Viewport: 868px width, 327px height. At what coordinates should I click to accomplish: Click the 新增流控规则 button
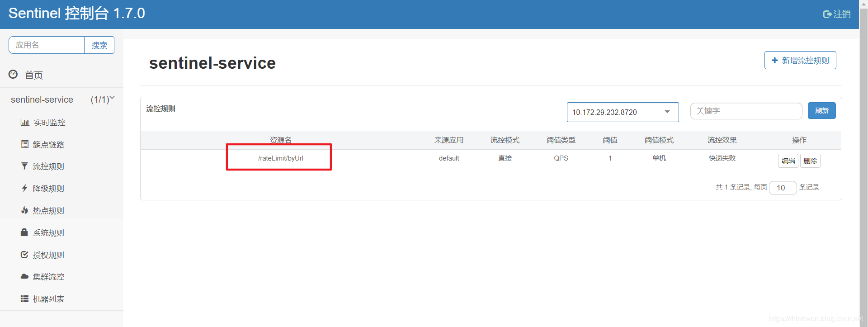coord(800,61)
